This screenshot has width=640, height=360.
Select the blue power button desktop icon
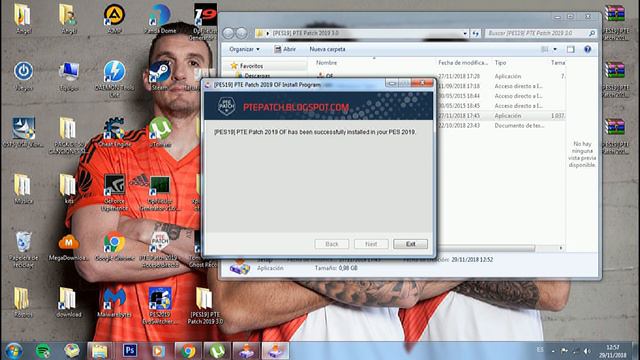click(x=23, y=76)
